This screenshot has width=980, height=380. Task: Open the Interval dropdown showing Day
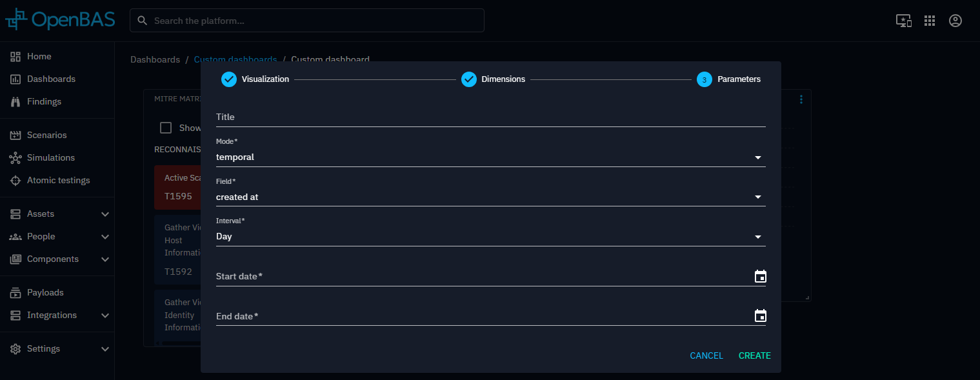490,237
